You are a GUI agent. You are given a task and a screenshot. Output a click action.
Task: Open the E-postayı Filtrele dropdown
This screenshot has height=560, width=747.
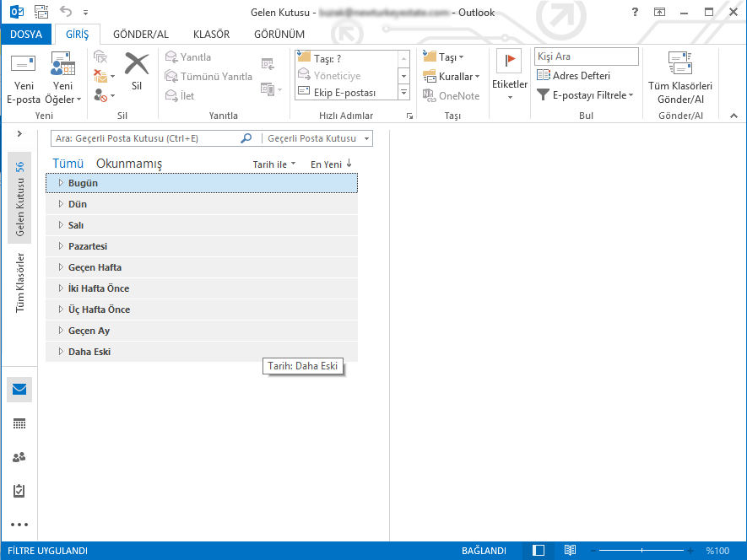tap(585, 95)
